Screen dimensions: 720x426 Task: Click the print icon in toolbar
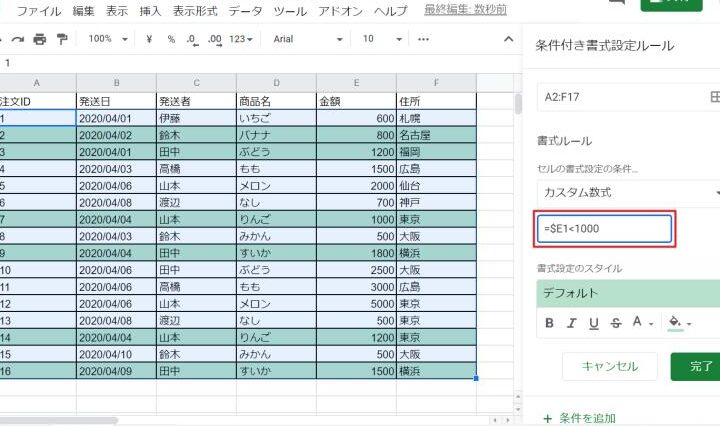point(40,39)
